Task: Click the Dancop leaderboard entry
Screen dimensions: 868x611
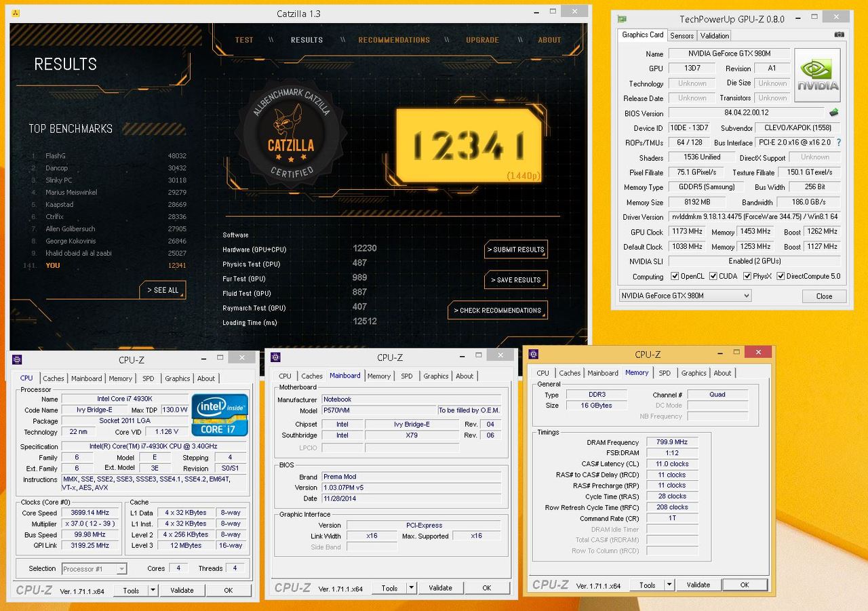Action: (x=108, y=168)
